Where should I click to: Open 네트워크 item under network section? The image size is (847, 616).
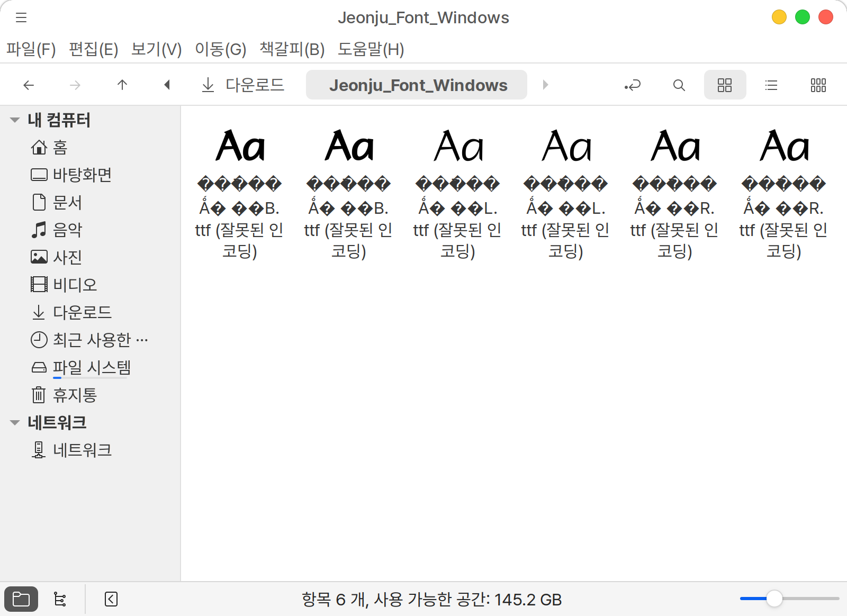click(90, 450)
